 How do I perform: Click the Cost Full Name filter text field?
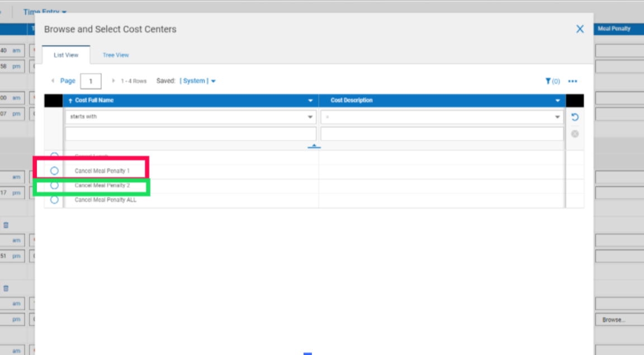(x=191, y=134)
